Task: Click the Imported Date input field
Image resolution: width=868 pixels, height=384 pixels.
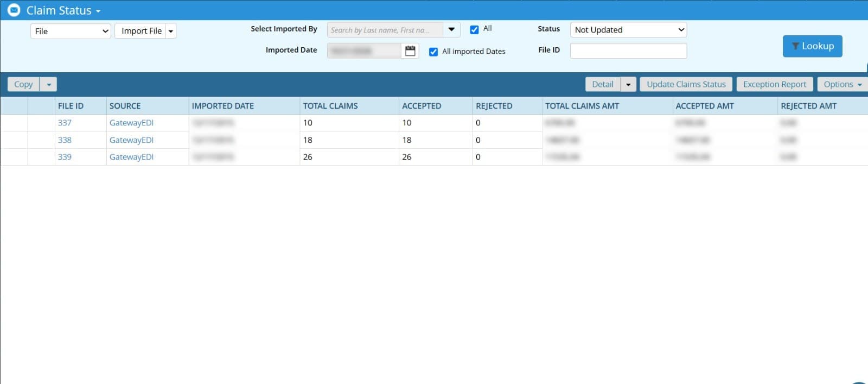Action: [365, 51]
